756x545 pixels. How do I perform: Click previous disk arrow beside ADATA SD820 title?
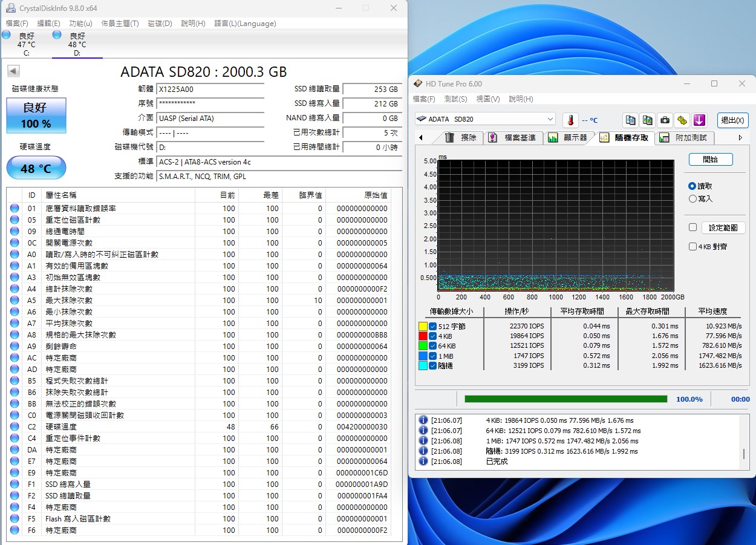coord(13,71)
